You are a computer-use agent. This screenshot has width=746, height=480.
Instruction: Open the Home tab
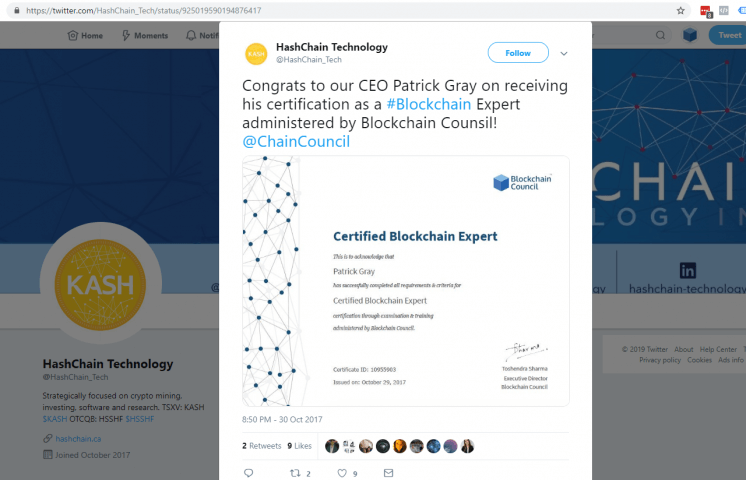point(85,35)
